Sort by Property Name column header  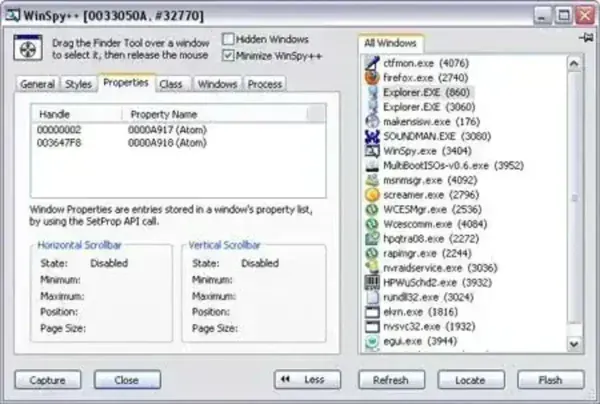(x=215, y=114)
